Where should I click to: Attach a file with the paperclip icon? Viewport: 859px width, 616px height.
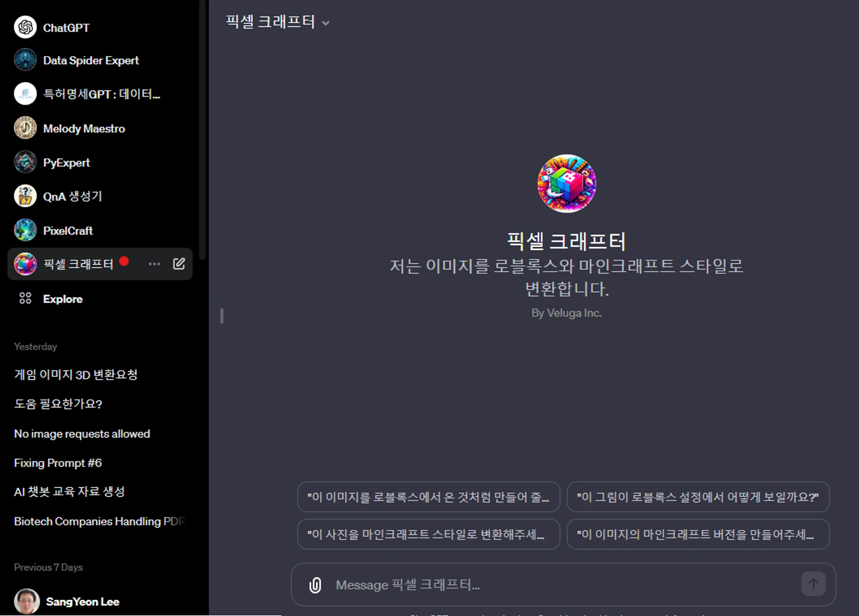(x=315, y=585)
